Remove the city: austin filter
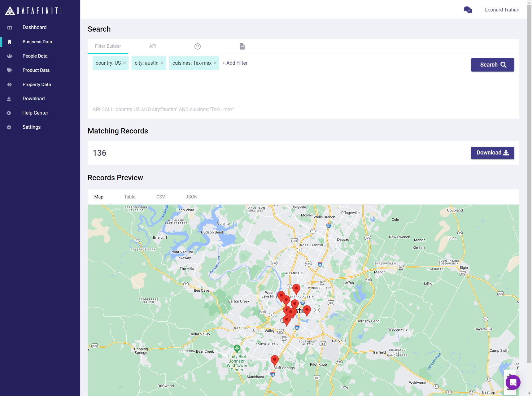Screen dimensions: 532x396 [162, 63]
